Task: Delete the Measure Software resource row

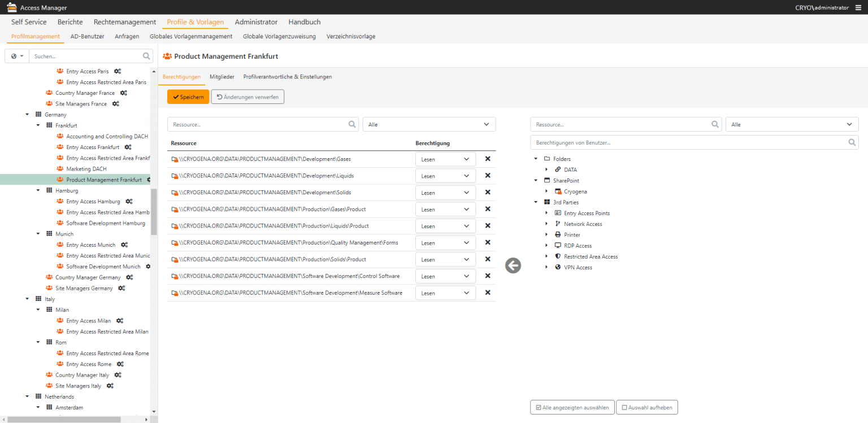Action: 488,293
